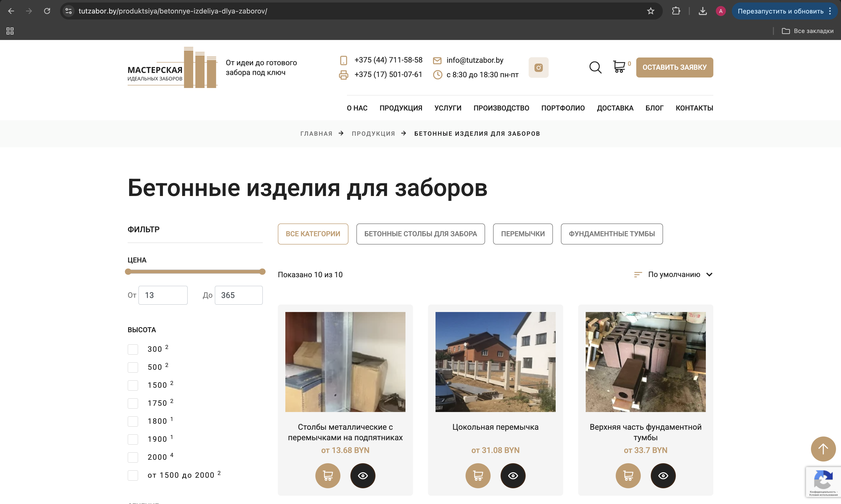Open the ПОРТФОЛИО menu item
This screenshot has height=504, width=841.
(x=563, y=108)
